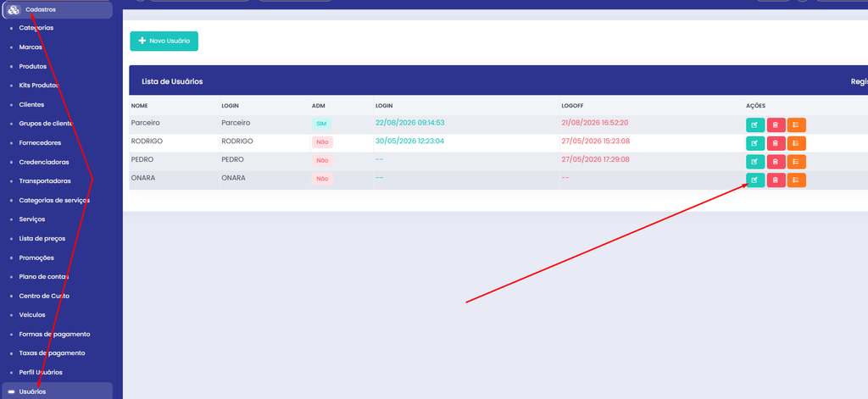Viewport: 868px width, 399px height.
Task: Click the ADM column header
Action: click(x=319, y=106)
